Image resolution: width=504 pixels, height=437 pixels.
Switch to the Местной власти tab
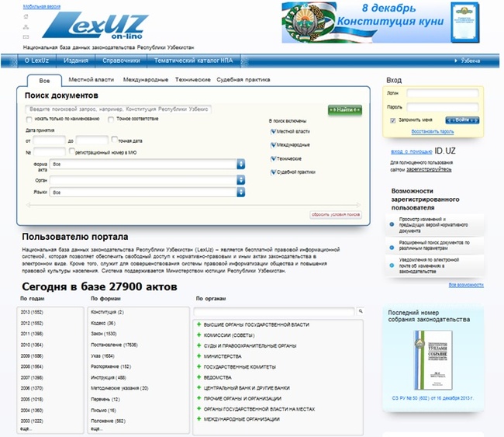point(91,79)
